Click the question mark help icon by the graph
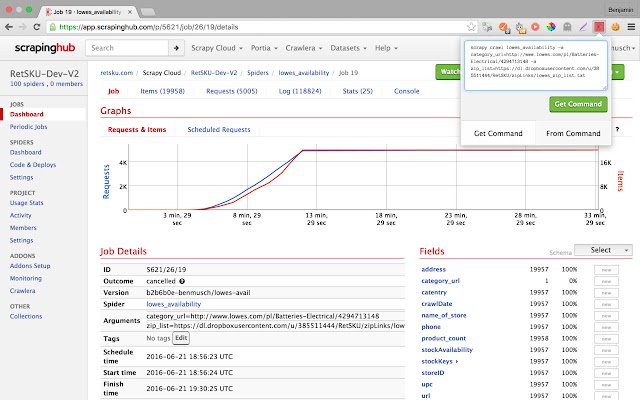The height and width of the screenshot is (400, 640). tap(617, 129)
